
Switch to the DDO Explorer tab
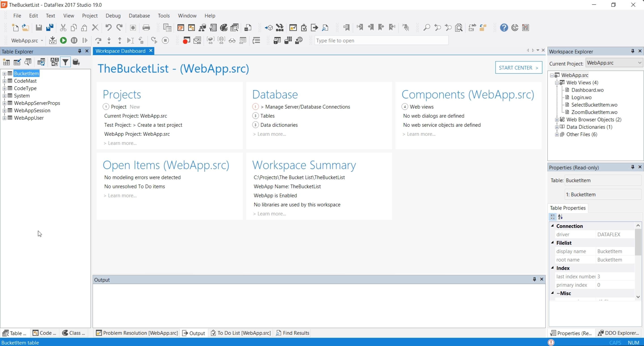click(x=619, y=333)
